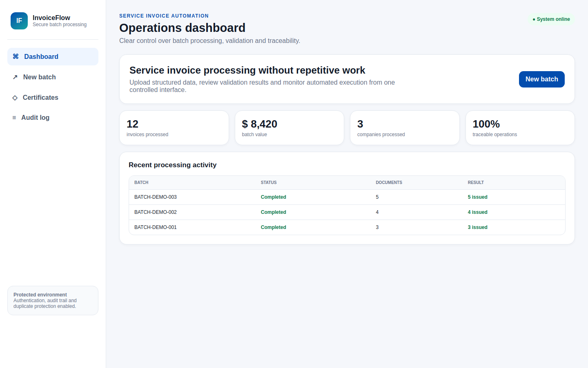This screenshot has height=368, width=588.
Task: Click the '5 issued' result
Action: click(x=478, y=197)
